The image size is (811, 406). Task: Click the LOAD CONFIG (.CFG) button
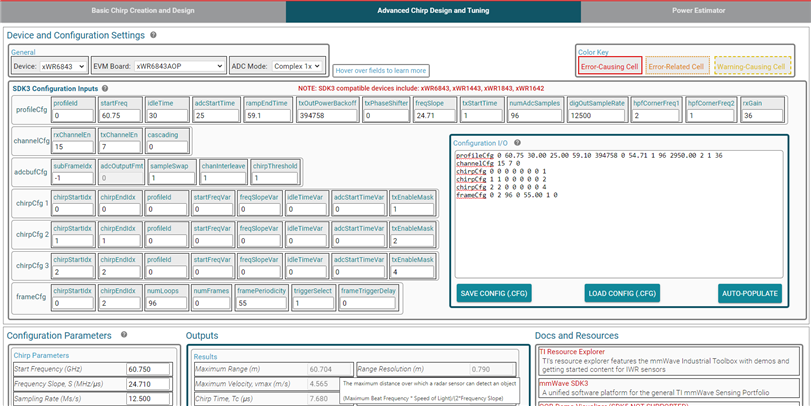pos(622,293)
